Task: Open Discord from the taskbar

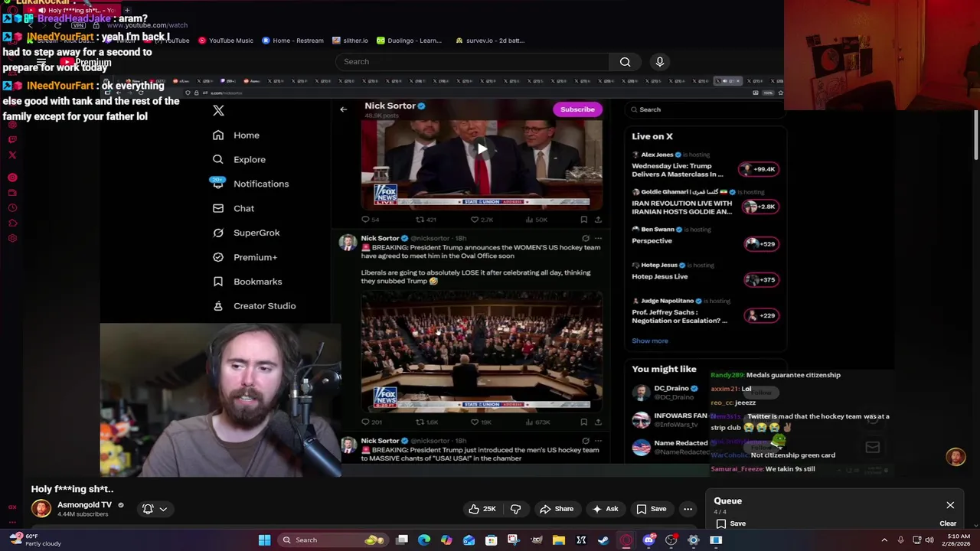Action: pyautogui.click(x=648, y=540)
